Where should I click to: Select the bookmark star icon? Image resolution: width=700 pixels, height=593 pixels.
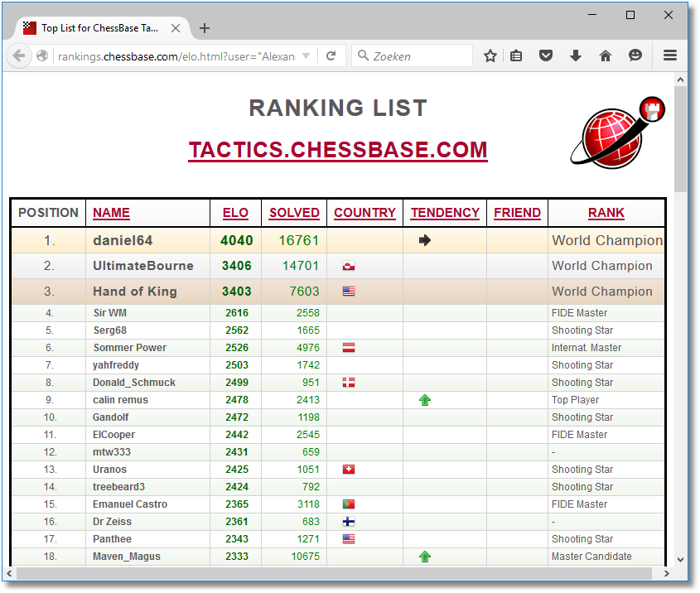(490, 55)
